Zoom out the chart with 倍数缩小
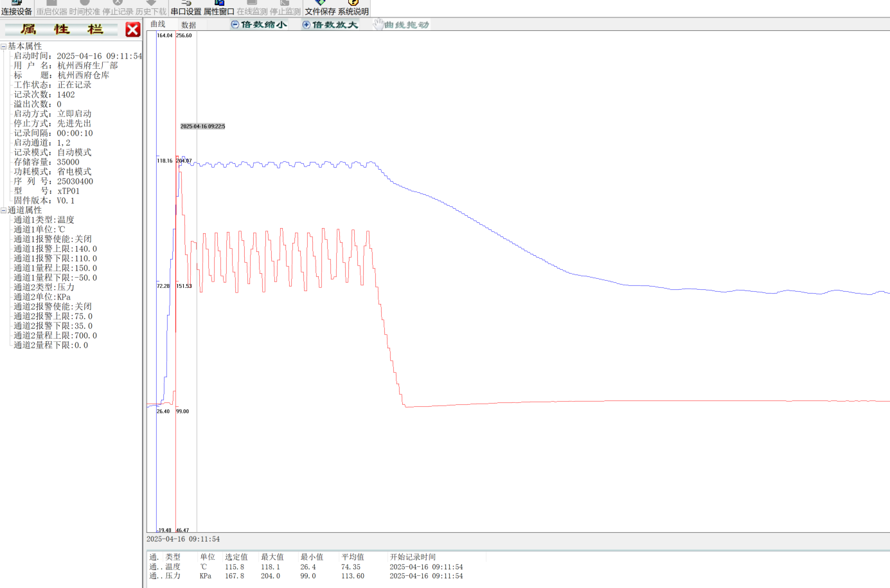Screen dimensions: 890x588 pyautogui.click(x=258, y=24)
